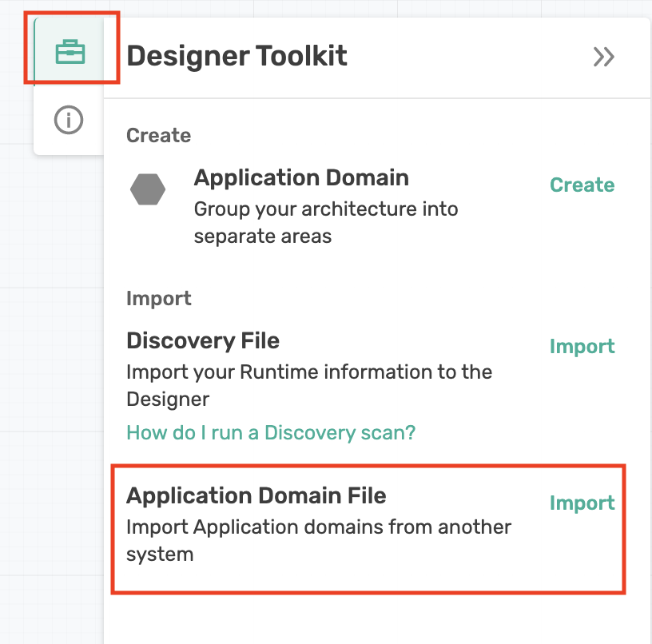
Task: Click Import next to Discovery File
Action: tap(582, 347)
